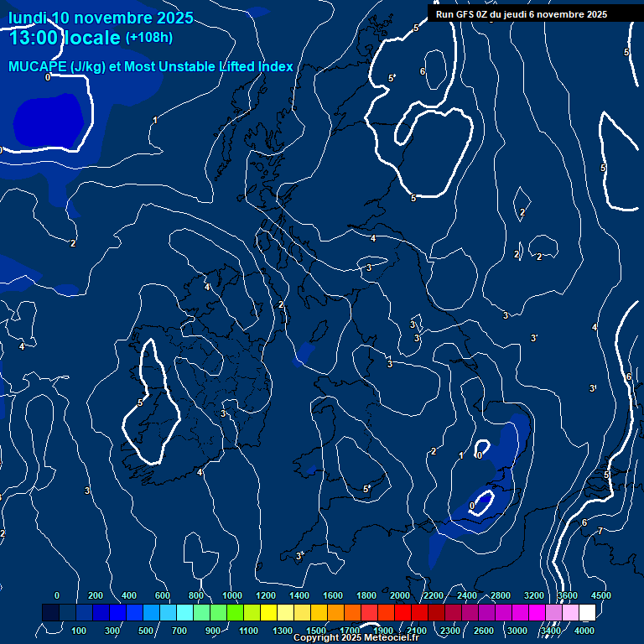Click the darkest navy first legend swatch
Image resolution: width=644 pixels, height=644 pixels.
click(50, 612)
